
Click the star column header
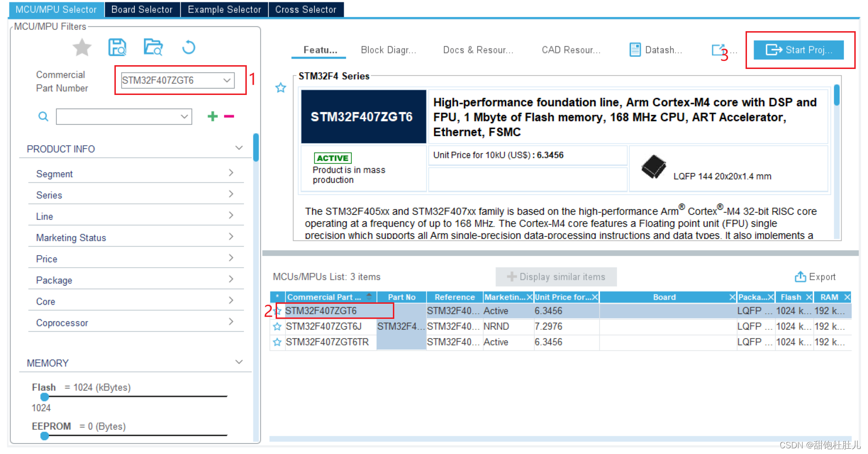(278, 297)
